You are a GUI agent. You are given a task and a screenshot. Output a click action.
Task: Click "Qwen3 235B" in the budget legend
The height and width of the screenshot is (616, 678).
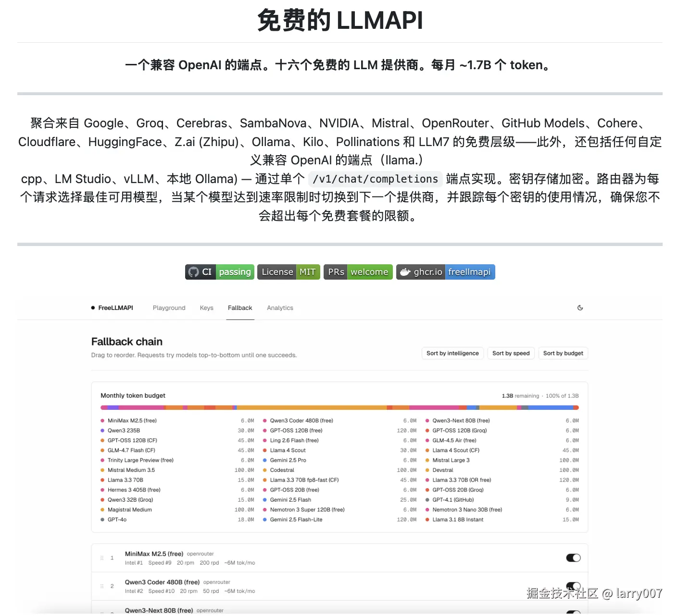tap(124, 431)
